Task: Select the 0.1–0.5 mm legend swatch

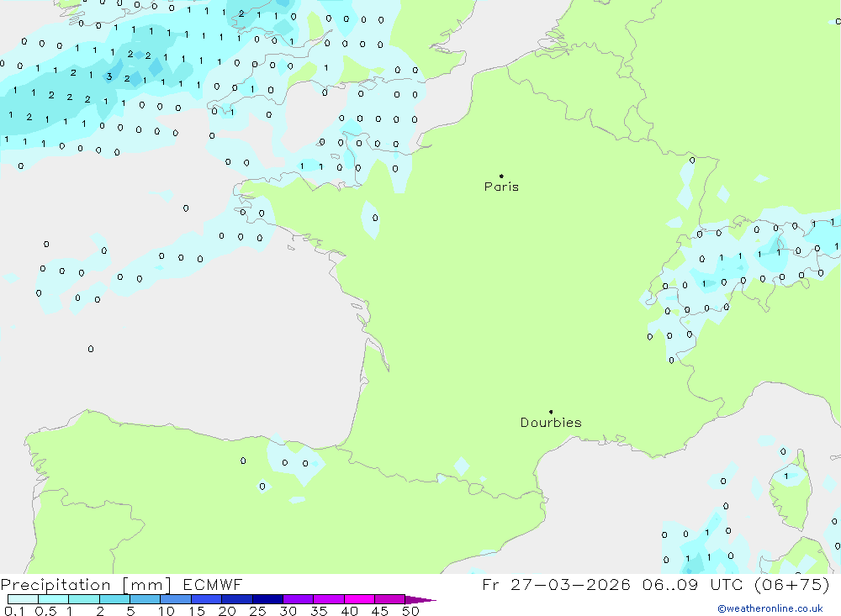Action: pyautogui.click(x=23, y=599)
